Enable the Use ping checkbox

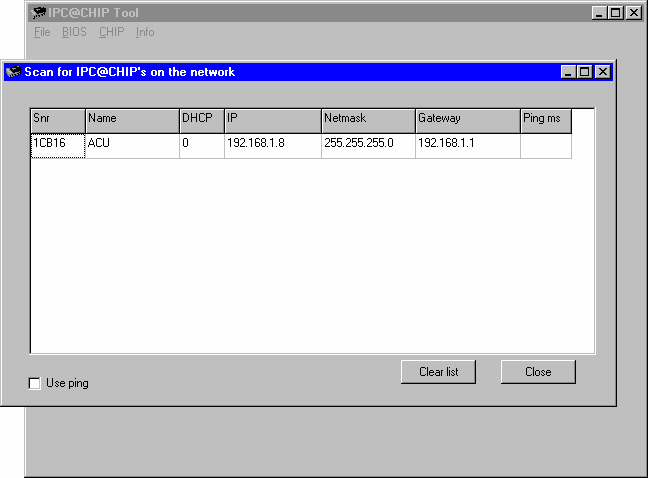(35, 383)
